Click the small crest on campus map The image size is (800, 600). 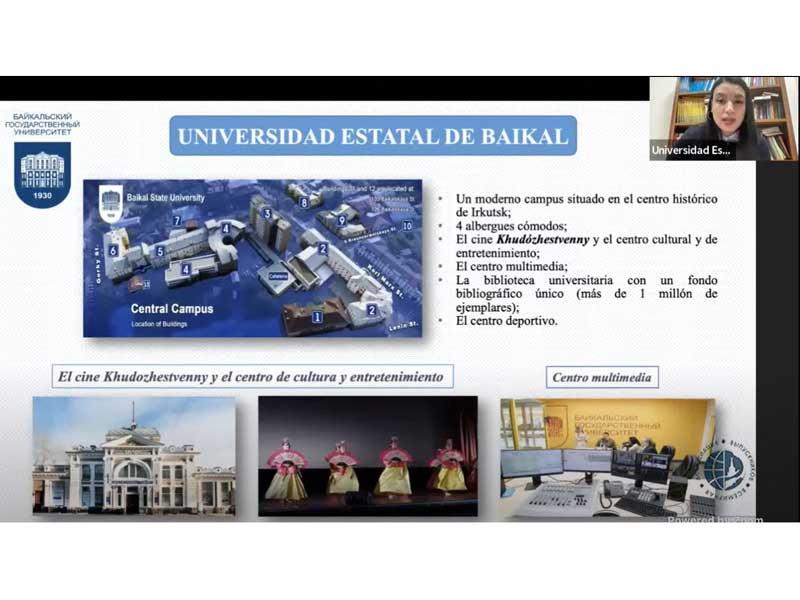point(111,203)
